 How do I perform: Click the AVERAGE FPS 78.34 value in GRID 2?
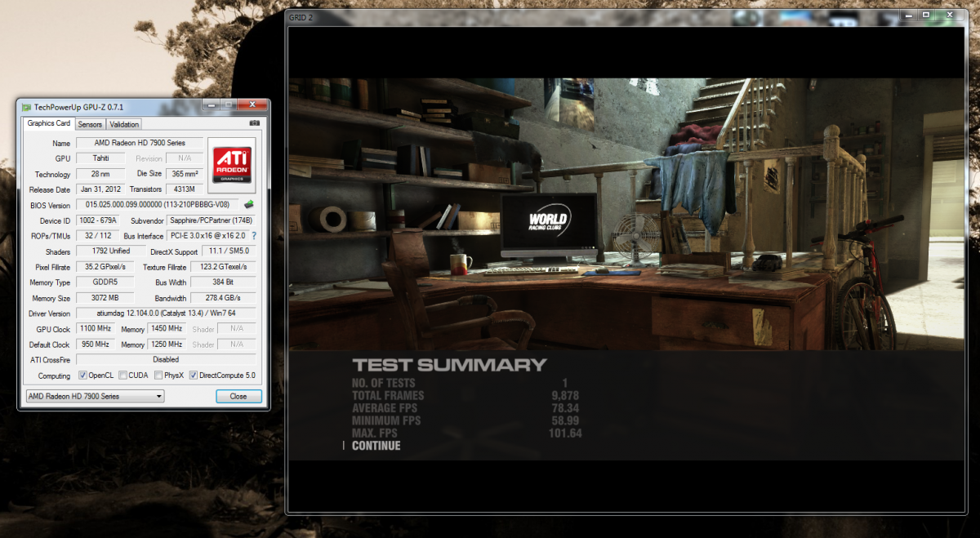click(x=565, y=408)
